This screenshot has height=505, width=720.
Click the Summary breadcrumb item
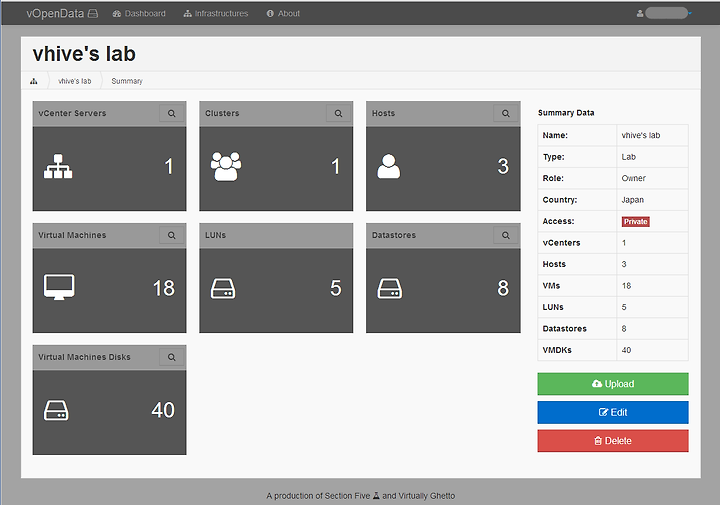(x=127, y=81)
